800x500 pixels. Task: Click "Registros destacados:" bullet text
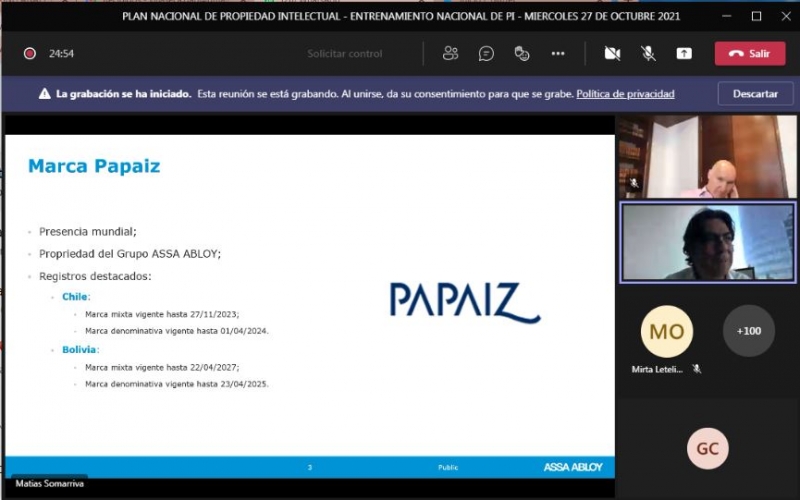coord(95,276)
